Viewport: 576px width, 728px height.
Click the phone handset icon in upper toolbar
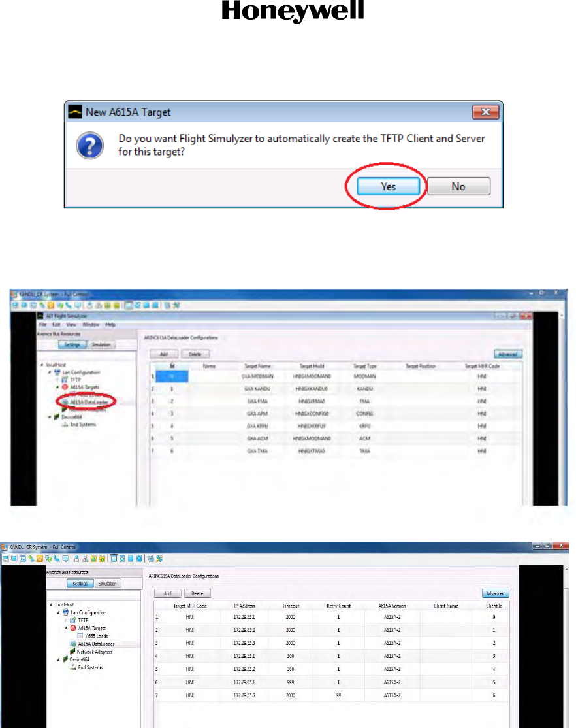click(x=69, y=305)
